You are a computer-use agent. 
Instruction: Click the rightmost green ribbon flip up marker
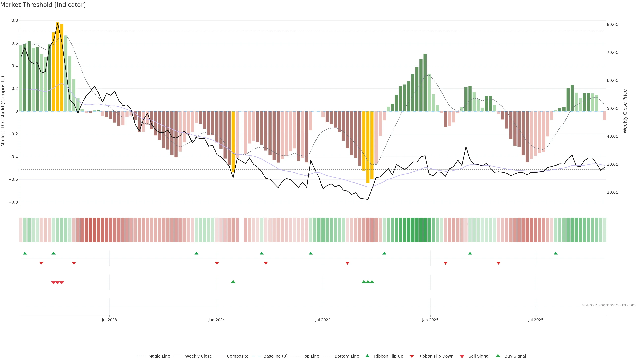[555, 253]
